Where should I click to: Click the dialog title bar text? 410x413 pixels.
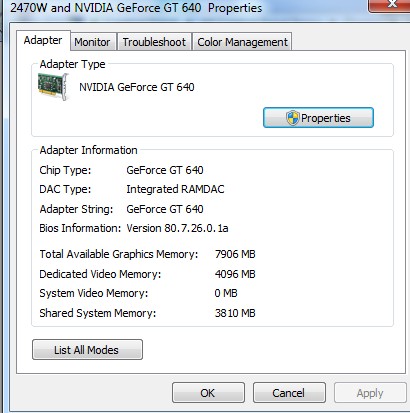pyautogui.click(x=136, y=7)
